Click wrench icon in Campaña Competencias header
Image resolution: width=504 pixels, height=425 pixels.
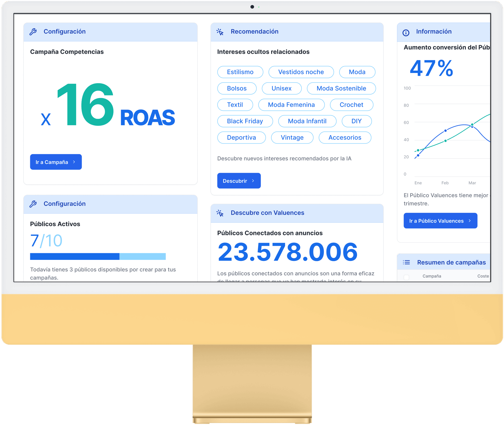[x=33, y=32]
